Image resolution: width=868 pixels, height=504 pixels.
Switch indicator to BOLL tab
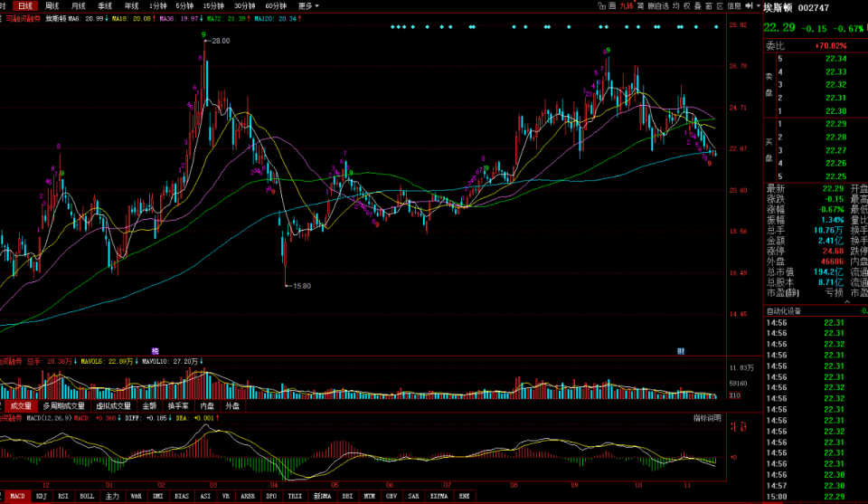coord(88,496)
